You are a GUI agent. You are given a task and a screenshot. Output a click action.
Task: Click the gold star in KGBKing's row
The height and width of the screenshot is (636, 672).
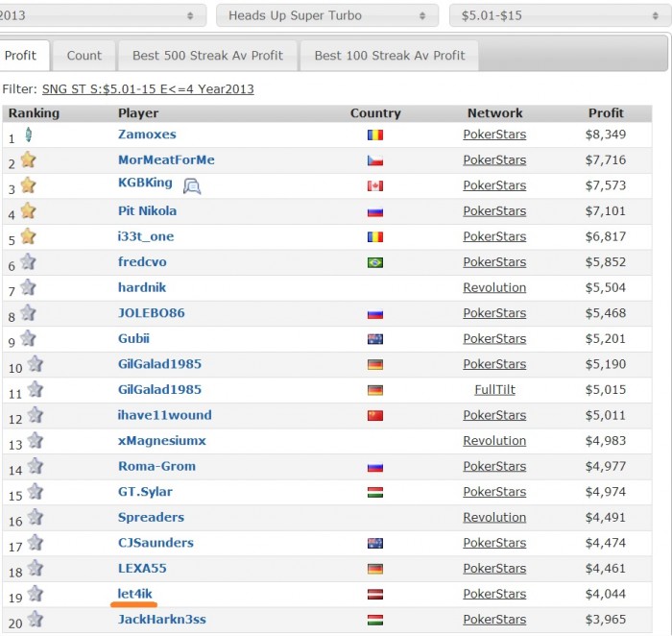28,185
